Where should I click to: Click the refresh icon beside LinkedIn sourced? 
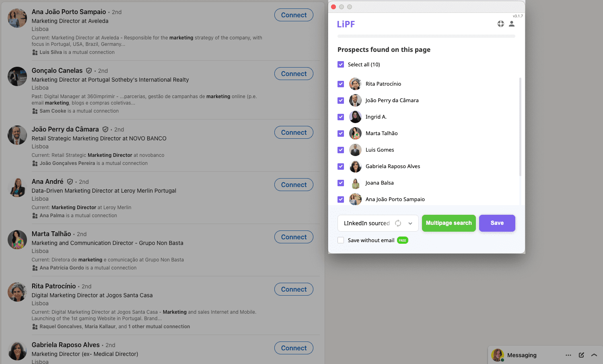tap(398, 223)
